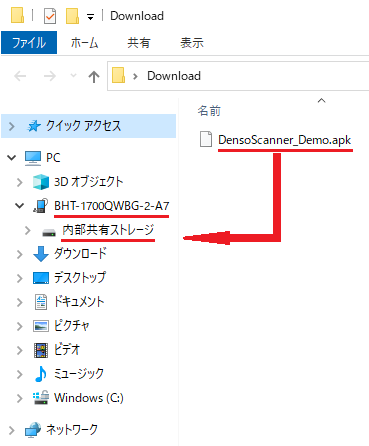Viewport: 369px width, 446px height.
Task: Click the BHT-1700QWBG-2-A7 device icon
Action: pos(40,206)
